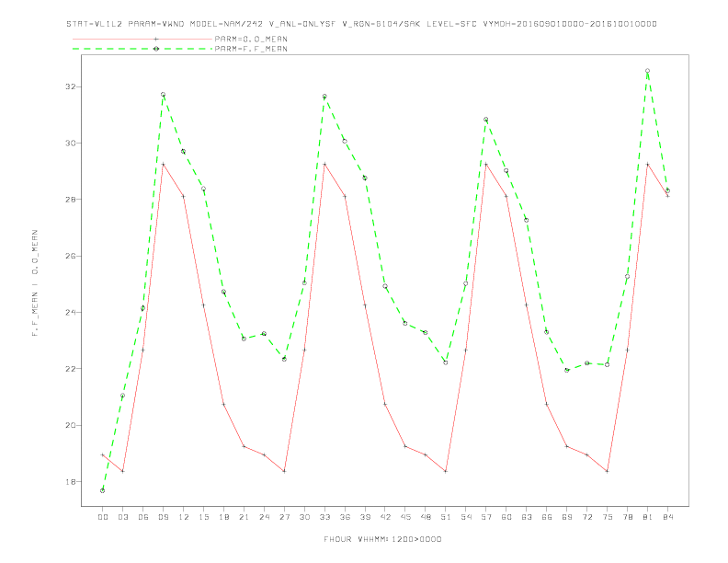Click the chart title line starting STAT-VLIL2
728x563 pixels.
pos(361,24)
